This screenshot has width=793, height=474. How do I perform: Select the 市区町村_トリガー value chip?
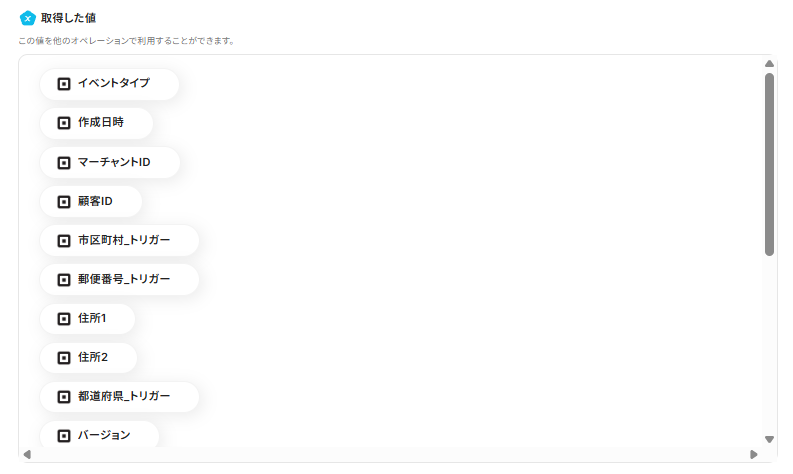click(x=119, y=240)
